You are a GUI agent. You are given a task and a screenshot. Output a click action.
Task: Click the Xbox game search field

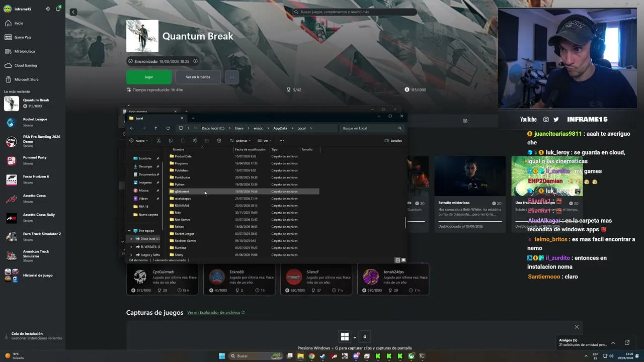pos(354,12)
